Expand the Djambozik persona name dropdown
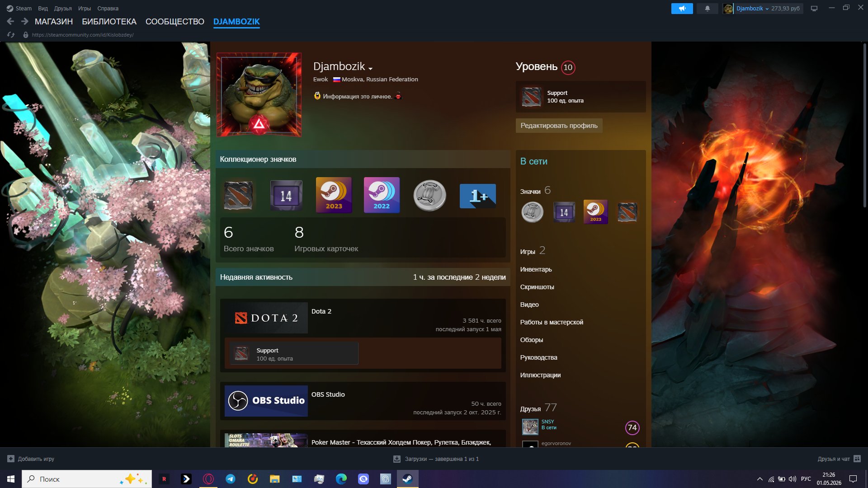This screenshot has height=488, width=868. click(370, 69)
